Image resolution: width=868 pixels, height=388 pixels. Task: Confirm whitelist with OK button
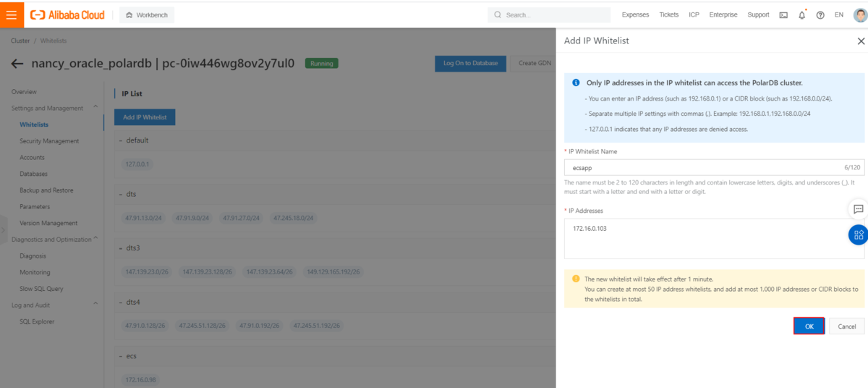pos(809,326)
